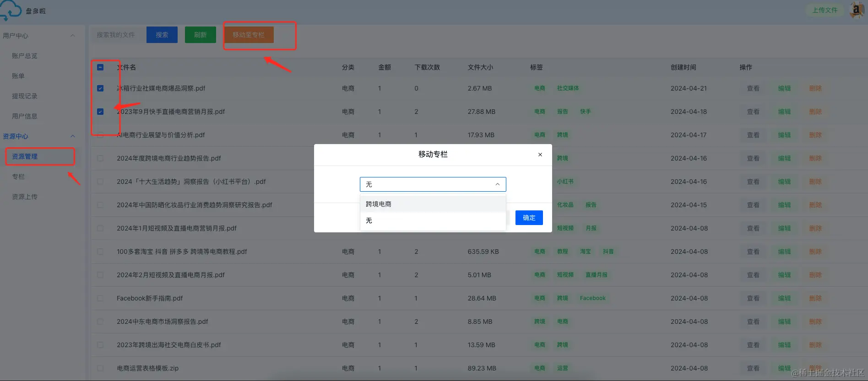Confirm with the 确定 button in dialog
The image size is (868, 381).
click(x=529, y=218)
